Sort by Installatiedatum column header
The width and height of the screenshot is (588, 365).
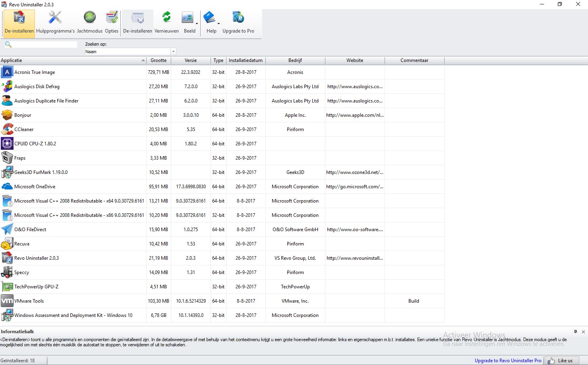(x=246, y=60)
